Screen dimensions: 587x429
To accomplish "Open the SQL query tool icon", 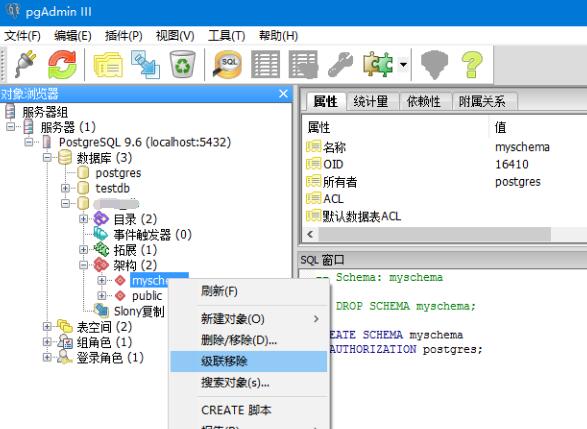I will click(227, 64).
